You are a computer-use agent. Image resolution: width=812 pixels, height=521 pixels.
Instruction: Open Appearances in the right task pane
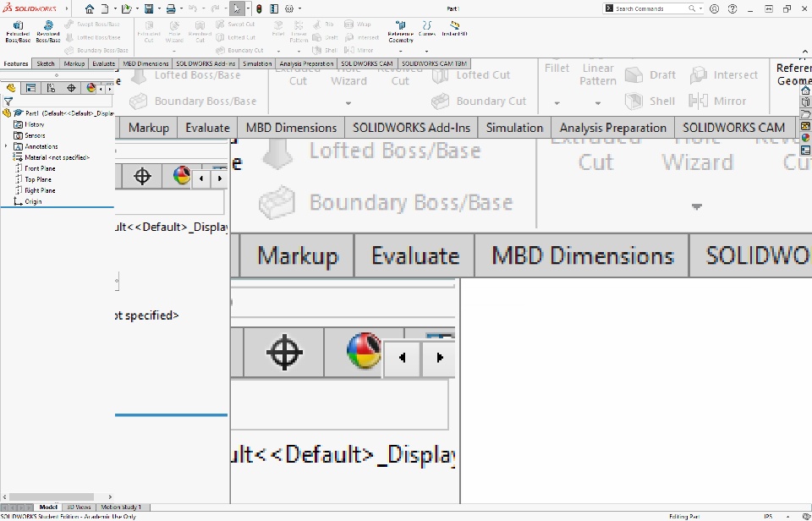tap(805, 138)
